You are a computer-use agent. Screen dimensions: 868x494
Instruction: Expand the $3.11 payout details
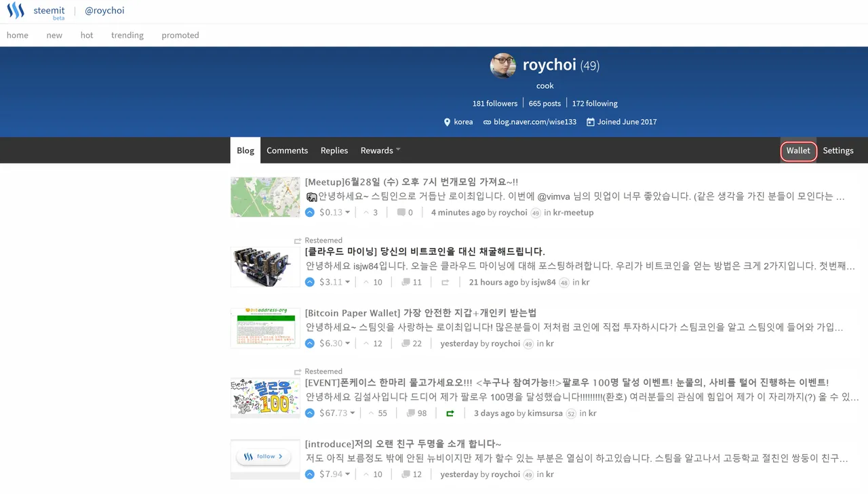(x=335, y=282)
